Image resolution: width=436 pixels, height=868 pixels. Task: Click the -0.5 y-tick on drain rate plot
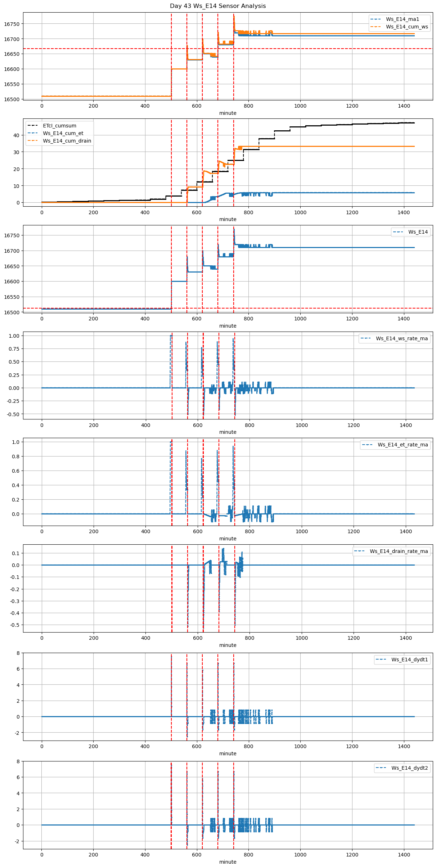14,625
